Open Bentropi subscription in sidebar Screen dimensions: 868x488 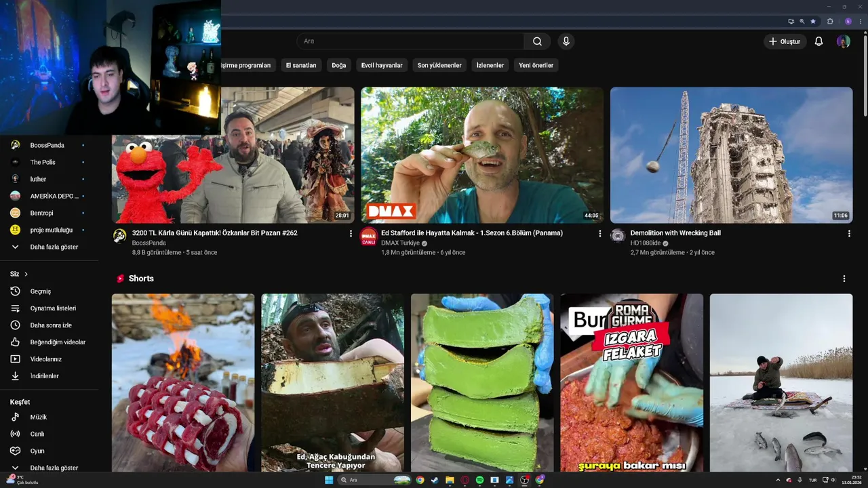[x=49, y=213]
